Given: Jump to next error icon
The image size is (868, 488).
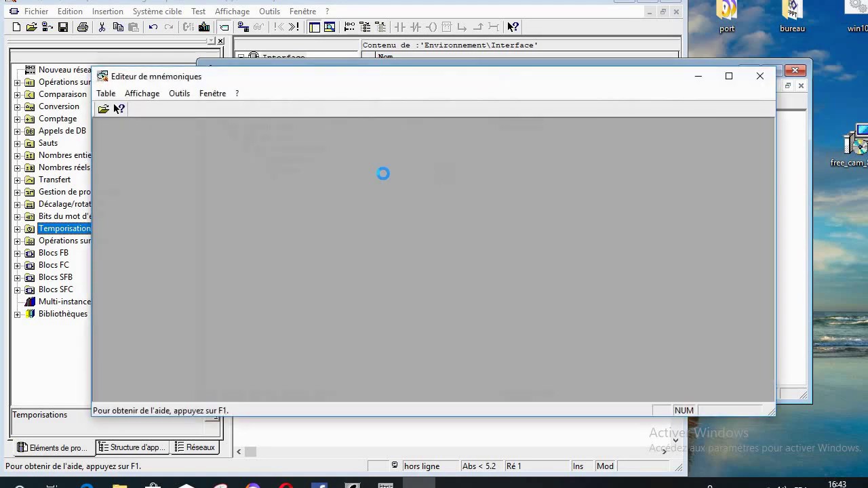Looking at the screenshot, I should pyautogui.click(x=294, y=27).
